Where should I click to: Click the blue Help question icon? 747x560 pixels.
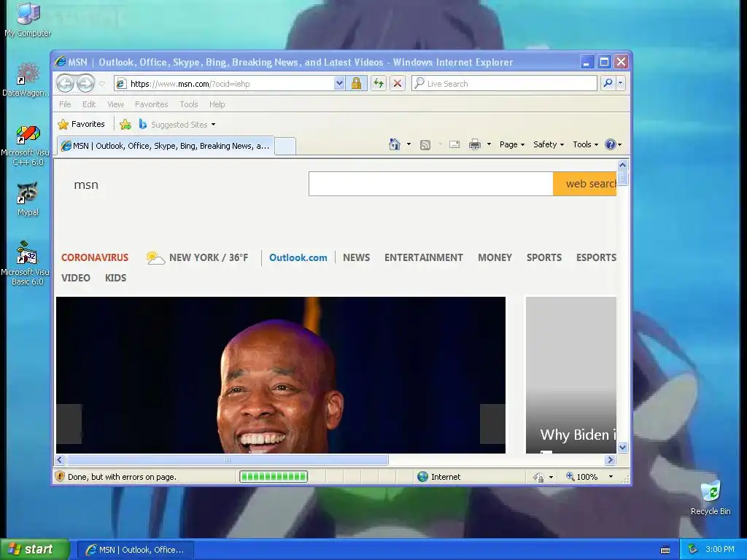tap(611, 144)
